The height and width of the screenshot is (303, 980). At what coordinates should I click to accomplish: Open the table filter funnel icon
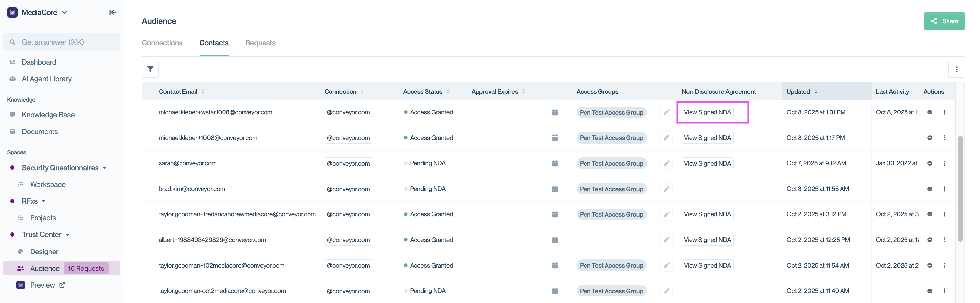150,69
